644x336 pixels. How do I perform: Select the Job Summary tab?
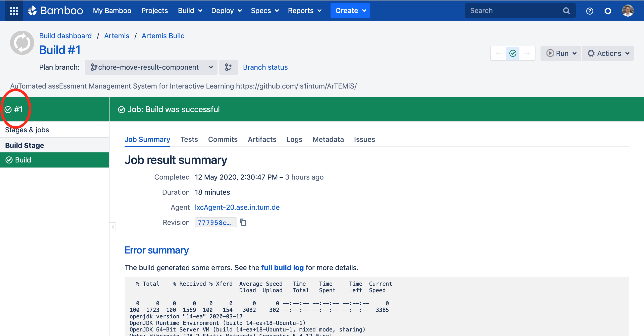[147, 139]
